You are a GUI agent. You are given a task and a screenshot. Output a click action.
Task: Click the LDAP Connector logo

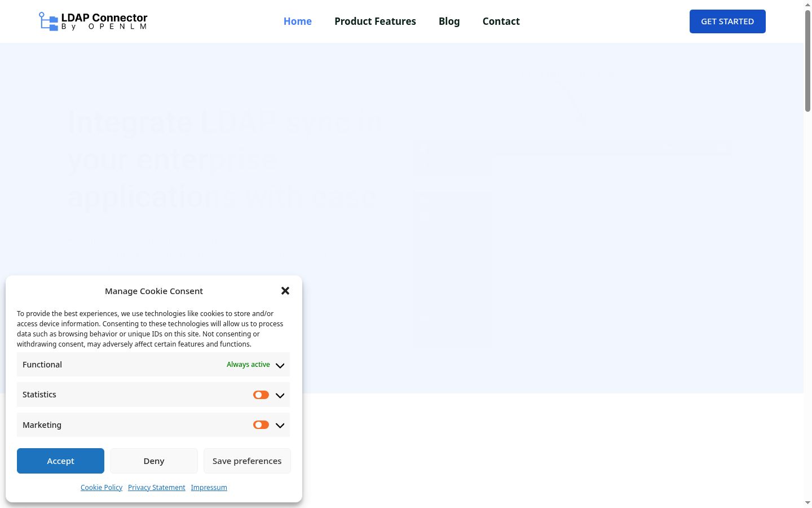[93, 21]
